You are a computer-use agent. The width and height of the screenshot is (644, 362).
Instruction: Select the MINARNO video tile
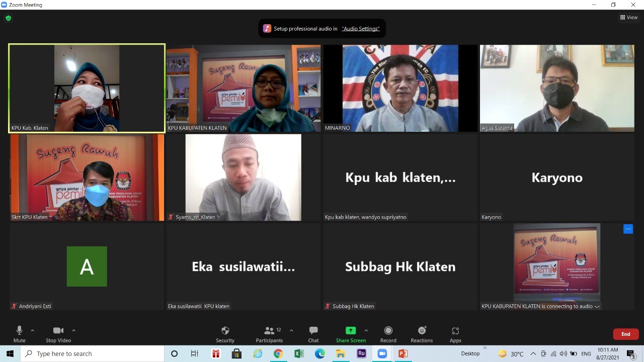(400, 88)
